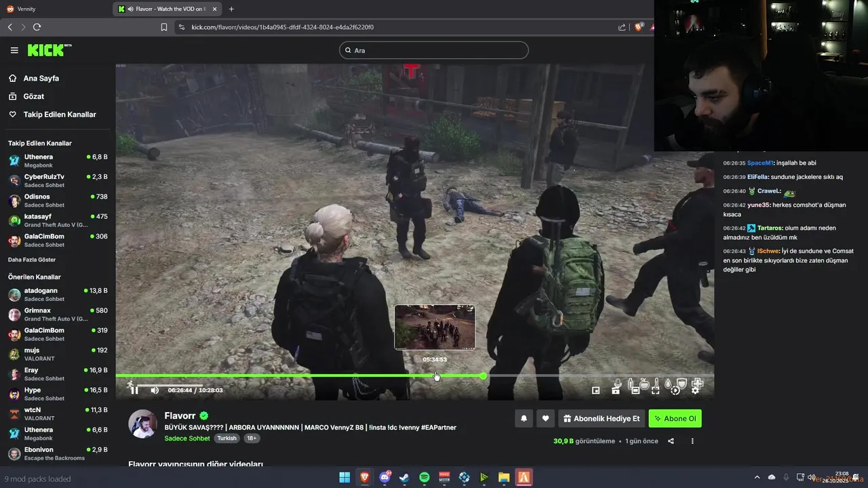The width and height of the screenshot is (868, 488).
Task: Open the Kick hamburger menu
Action: [x=14, y=50]
